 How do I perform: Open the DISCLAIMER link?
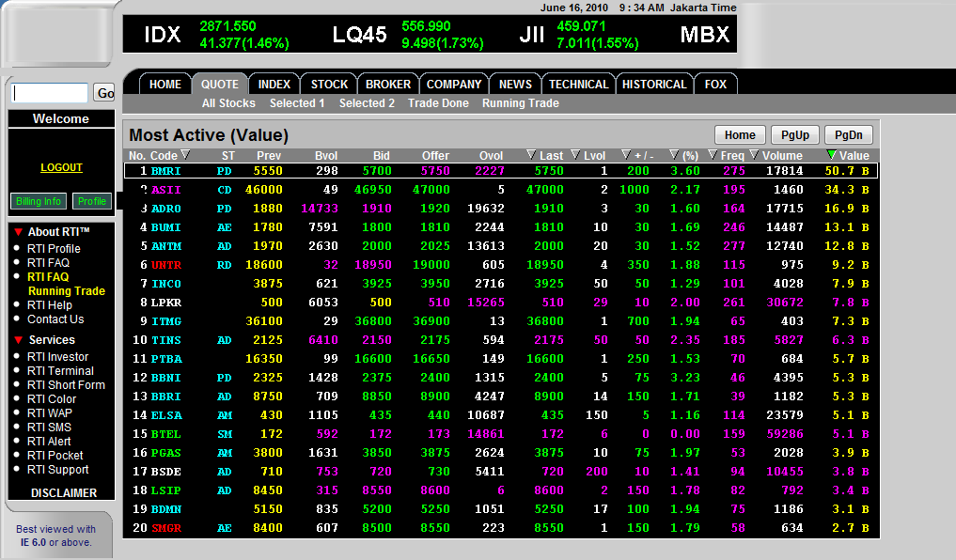click(x=64, y=493)
